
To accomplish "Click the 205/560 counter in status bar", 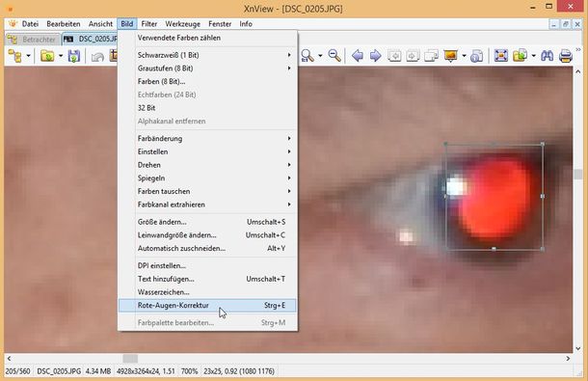I will 17,371.
